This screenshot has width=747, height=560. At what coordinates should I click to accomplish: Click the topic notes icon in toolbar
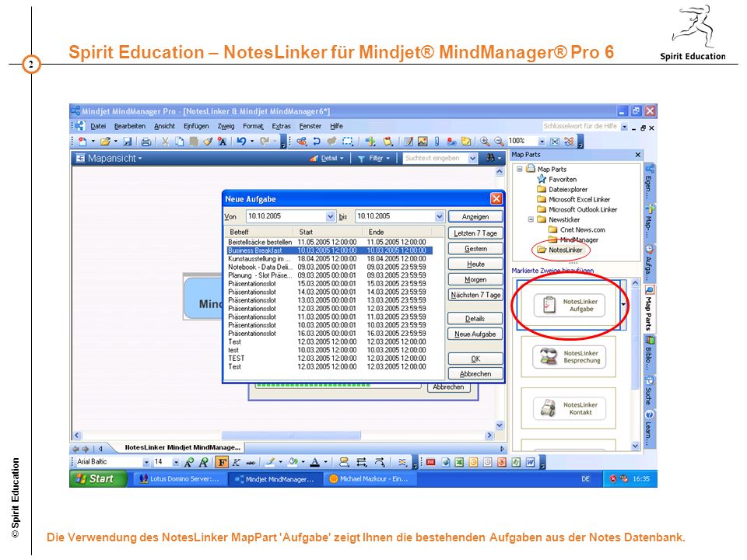(409, 142)
